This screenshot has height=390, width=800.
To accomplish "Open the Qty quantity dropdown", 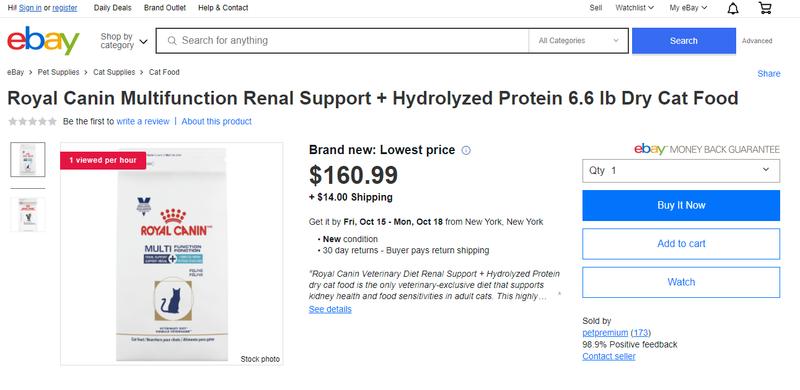I will 681,170.
